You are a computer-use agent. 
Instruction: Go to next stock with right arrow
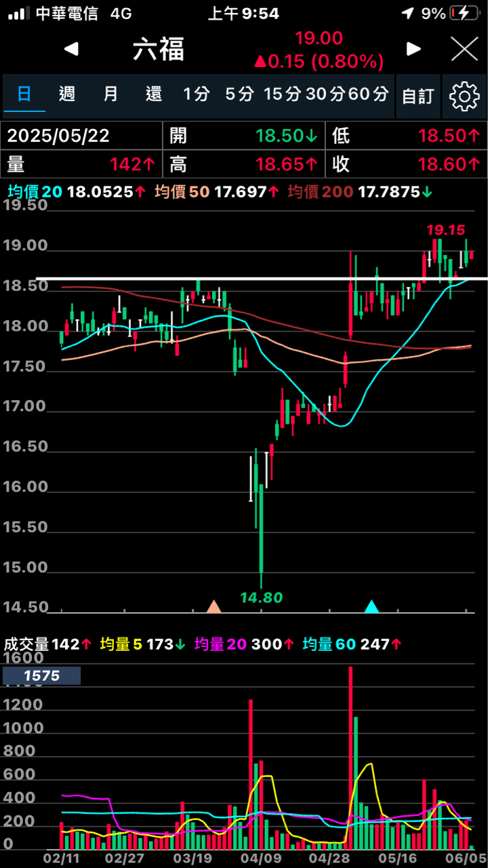(413, 49)
